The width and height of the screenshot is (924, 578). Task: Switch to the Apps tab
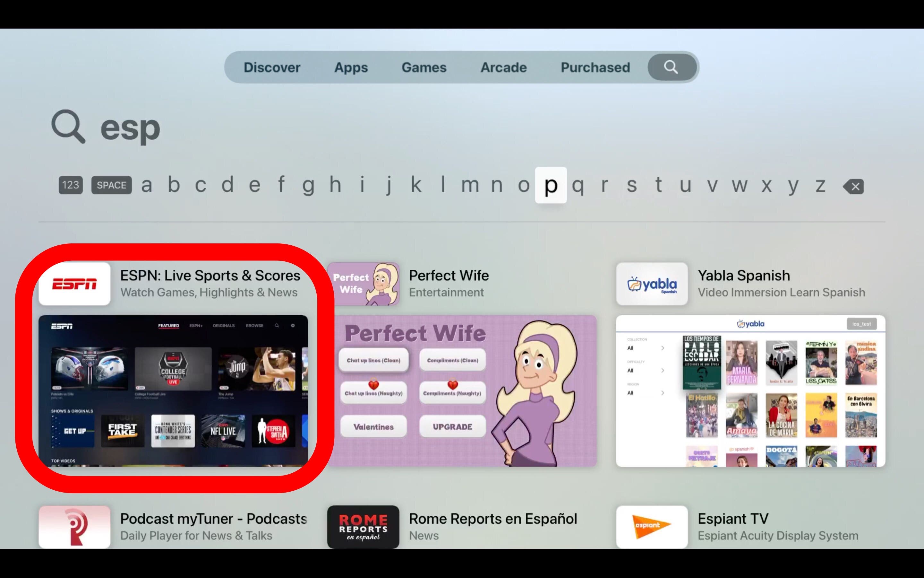click(x=351, y=68)
